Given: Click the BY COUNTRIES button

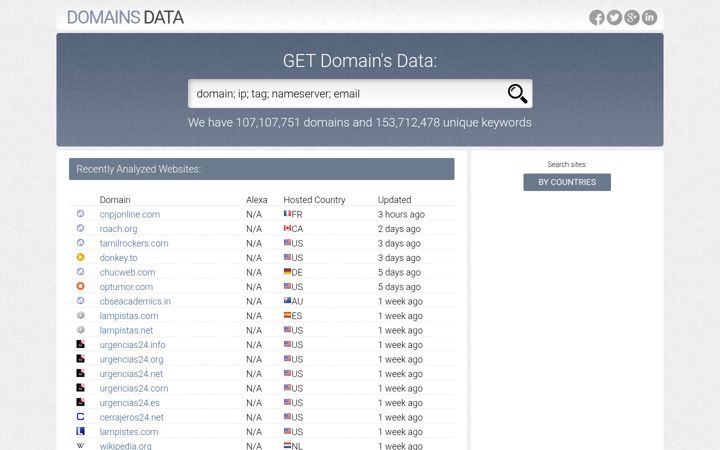Looking at the screenshot, I should click(567, 182).
